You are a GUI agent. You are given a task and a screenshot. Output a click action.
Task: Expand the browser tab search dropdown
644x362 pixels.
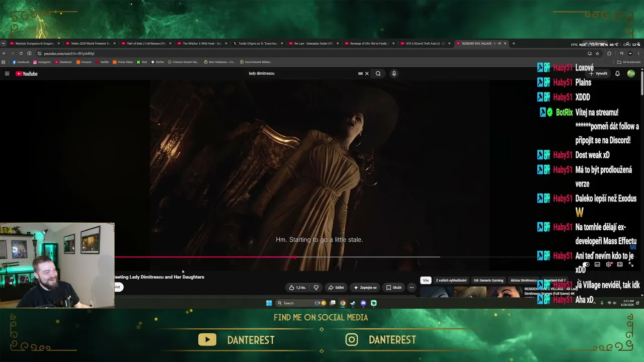point(3,43)
